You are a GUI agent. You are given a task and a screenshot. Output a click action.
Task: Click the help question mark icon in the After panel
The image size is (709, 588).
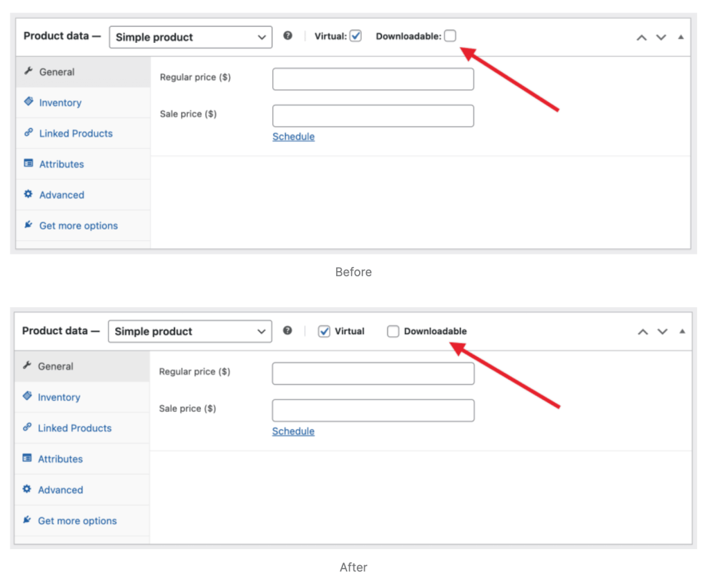288,331
